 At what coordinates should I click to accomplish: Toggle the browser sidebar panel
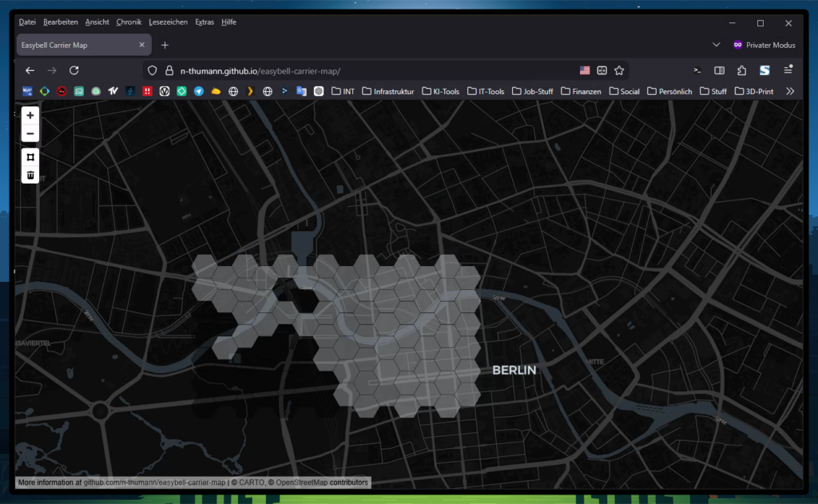pyautogui.click(x=719, y=70)
